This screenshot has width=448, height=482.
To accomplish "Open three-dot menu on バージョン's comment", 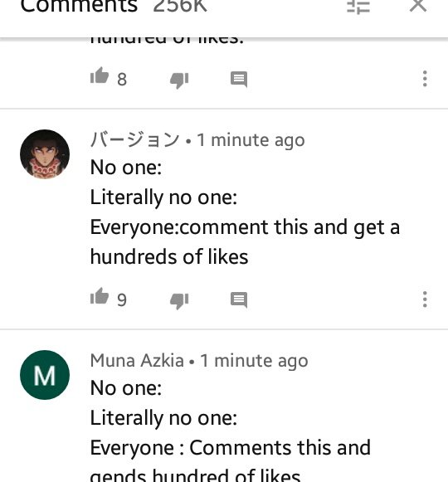I will coord(425,299).
